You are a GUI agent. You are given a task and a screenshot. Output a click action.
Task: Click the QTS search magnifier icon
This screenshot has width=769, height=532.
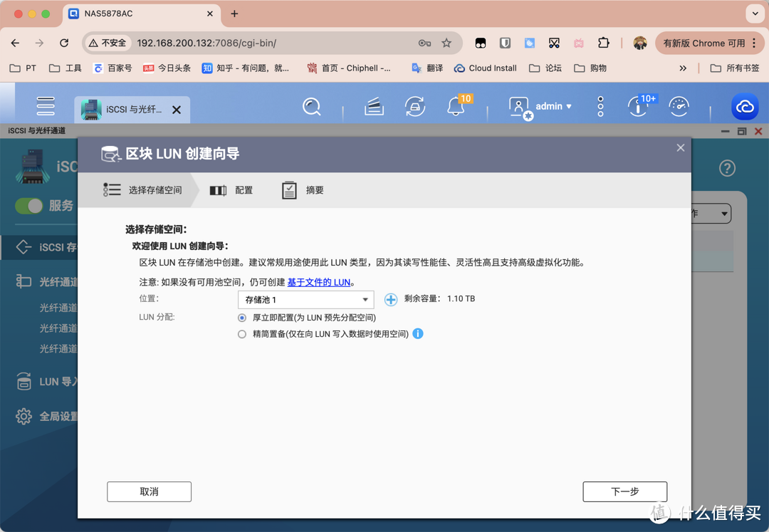click(x=311, y=107)
